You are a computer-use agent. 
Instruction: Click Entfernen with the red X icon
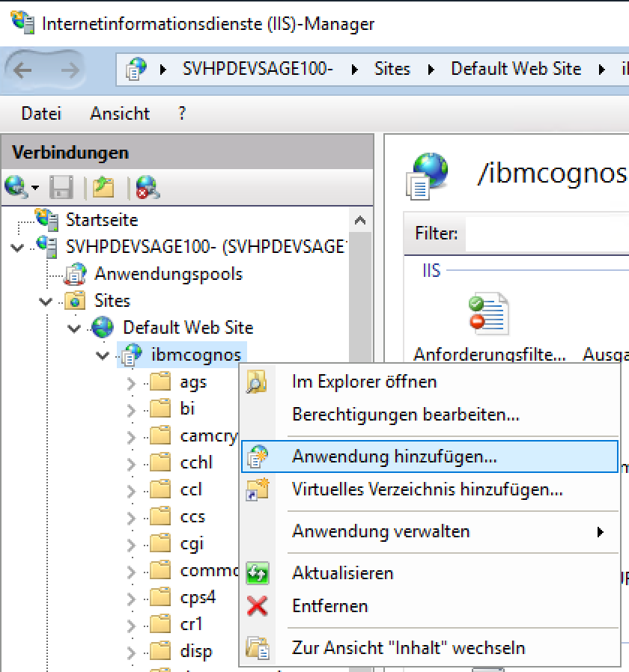329,606
